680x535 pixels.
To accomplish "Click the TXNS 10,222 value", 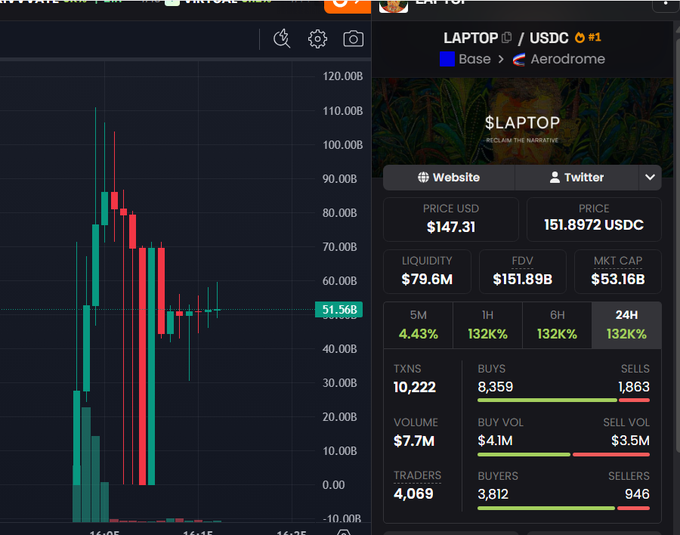I will 414,387.
